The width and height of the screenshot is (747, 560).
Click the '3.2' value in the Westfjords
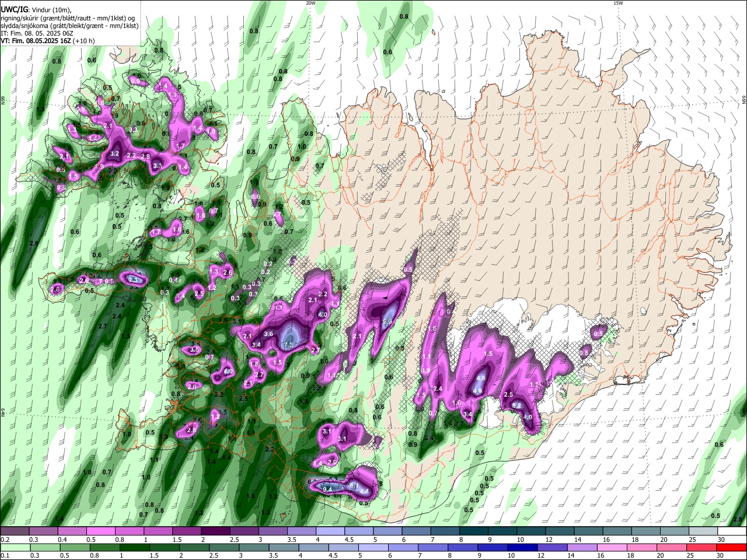(114, 154)
